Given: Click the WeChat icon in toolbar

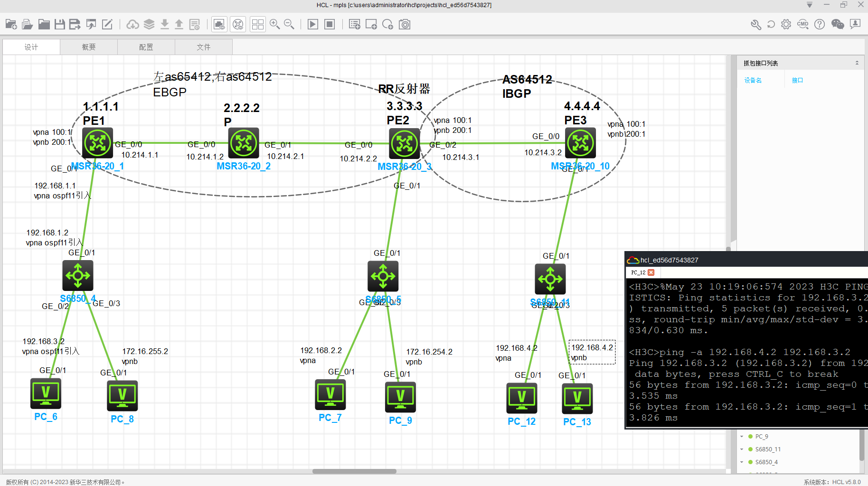Looking at the screenshot, I should pyautogui.click(x=838, y=24).
